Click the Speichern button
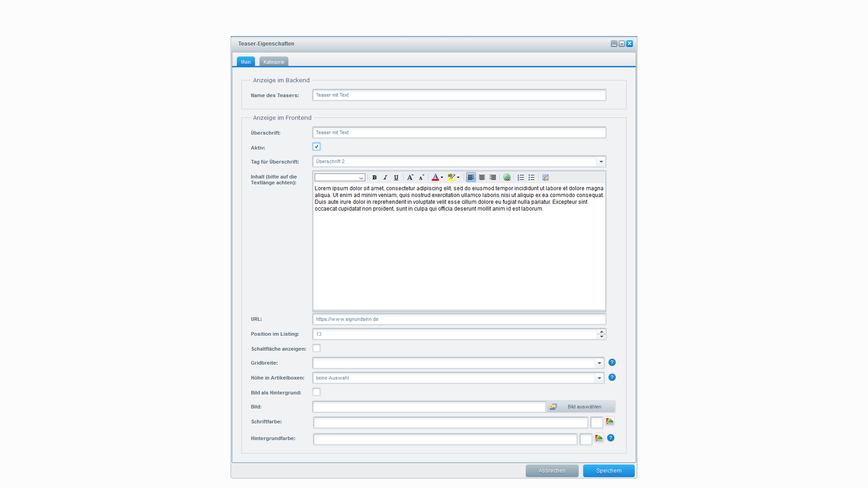The width and height of the screenshot is (868, 488). tap(608, 470)
